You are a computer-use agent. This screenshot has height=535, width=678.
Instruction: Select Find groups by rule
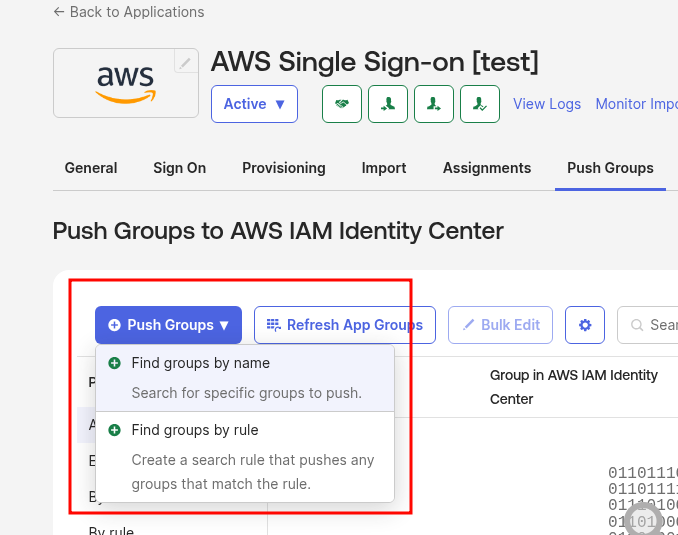195,430
